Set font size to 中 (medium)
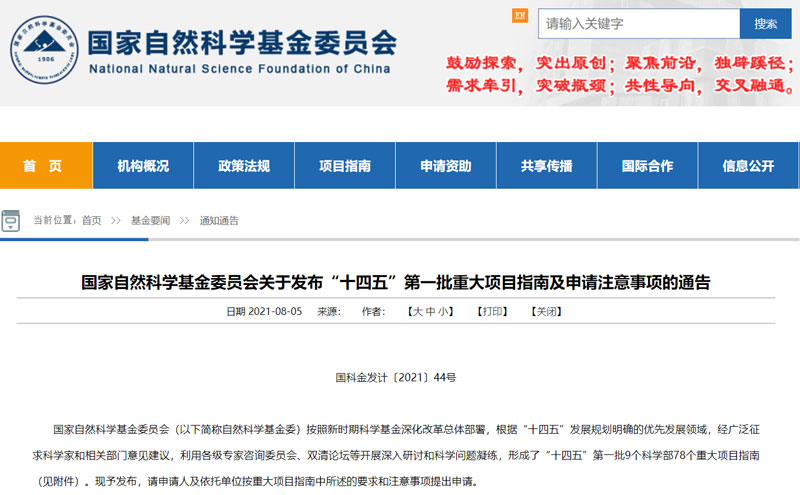 point(430,311)
